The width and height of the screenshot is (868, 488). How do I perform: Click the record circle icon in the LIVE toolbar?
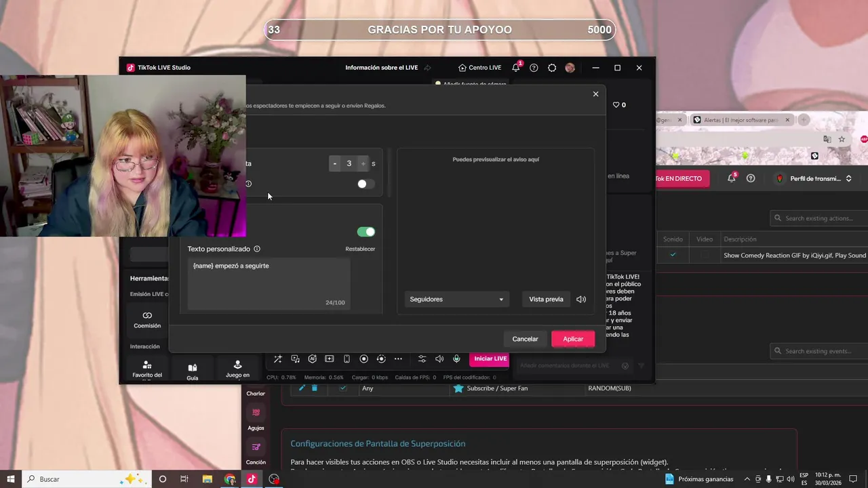[x=363, y=359]
